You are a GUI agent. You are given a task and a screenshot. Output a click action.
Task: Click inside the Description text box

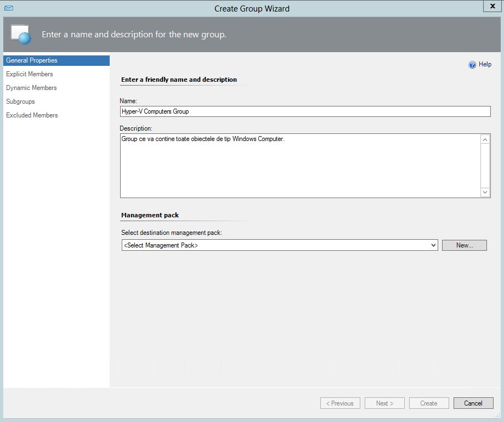(299, 165)
